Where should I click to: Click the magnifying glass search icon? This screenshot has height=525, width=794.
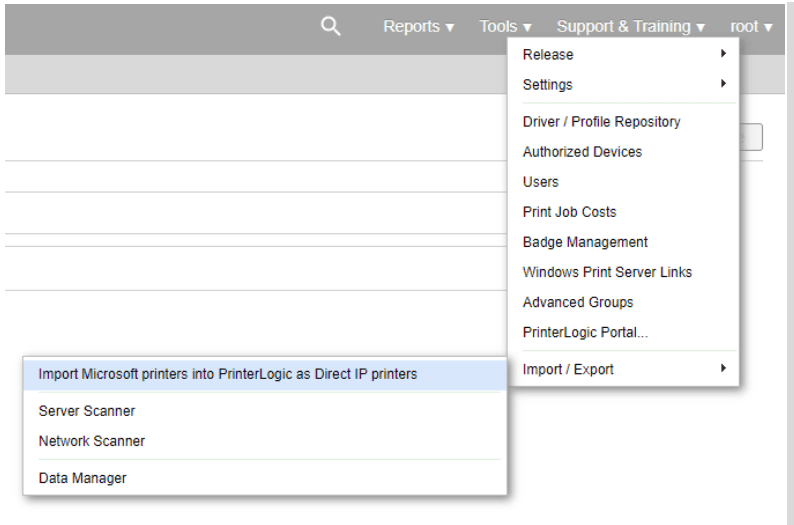pos(331,26)
